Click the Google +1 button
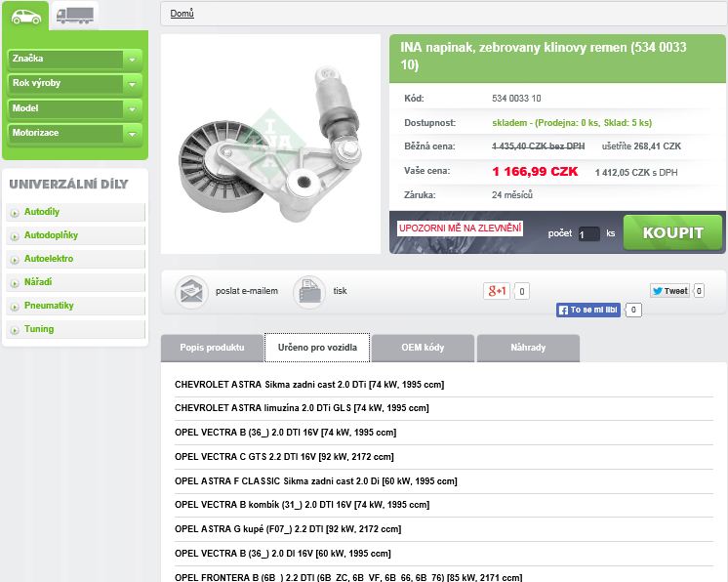Viewport: 728px width, 582px height. pyautogui.click(x=497, y=291)
